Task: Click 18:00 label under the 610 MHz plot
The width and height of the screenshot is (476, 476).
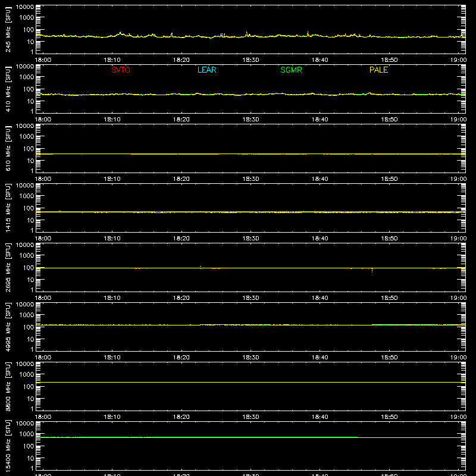Action: click(43, 179)
